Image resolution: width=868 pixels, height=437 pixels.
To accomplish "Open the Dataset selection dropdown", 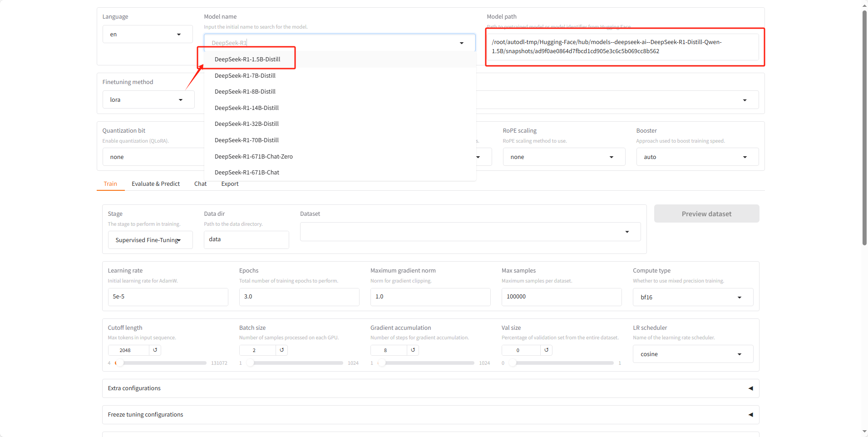I will pyautogui.click(x=470, y=232).
